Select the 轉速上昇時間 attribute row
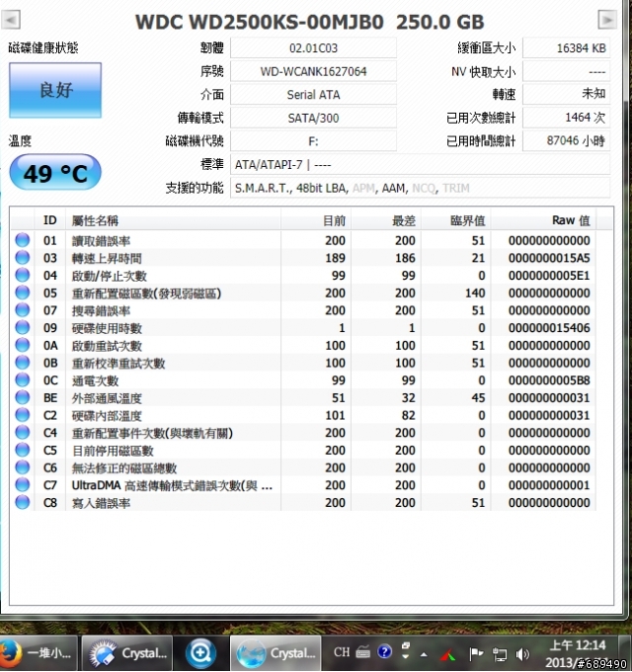The image size is (632, 672). (303, 258)
